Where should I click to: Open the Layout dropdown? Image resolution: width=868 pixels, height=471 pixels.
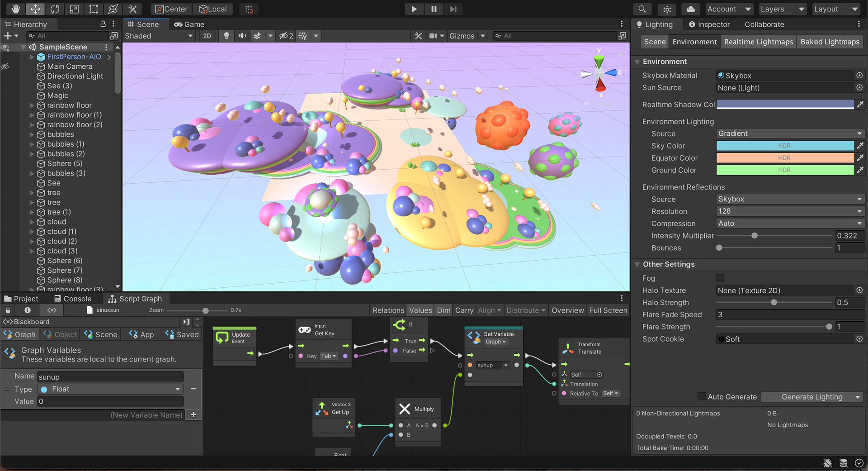836,9
